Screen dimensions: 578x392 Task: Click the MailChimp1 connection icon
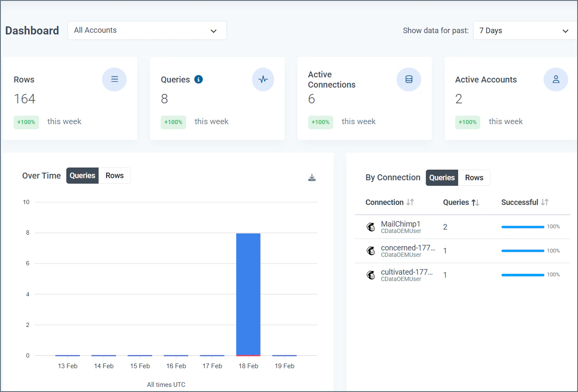[x=371, y=227]
